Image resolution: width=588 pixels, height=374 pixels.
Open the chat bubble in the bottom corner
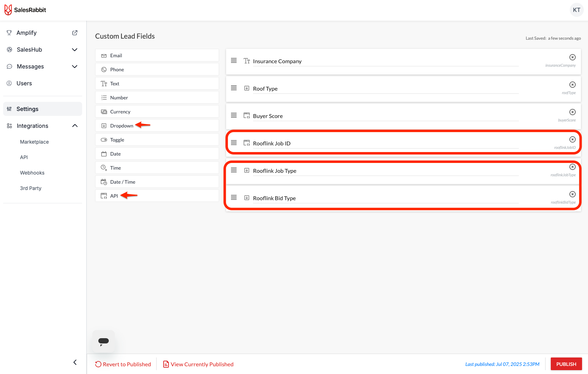point(103,341)
